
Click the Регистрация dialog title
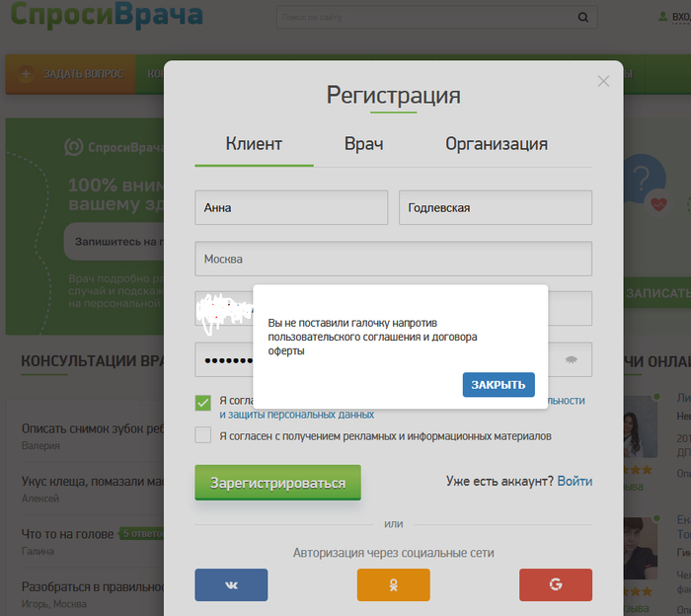point(394,95)
